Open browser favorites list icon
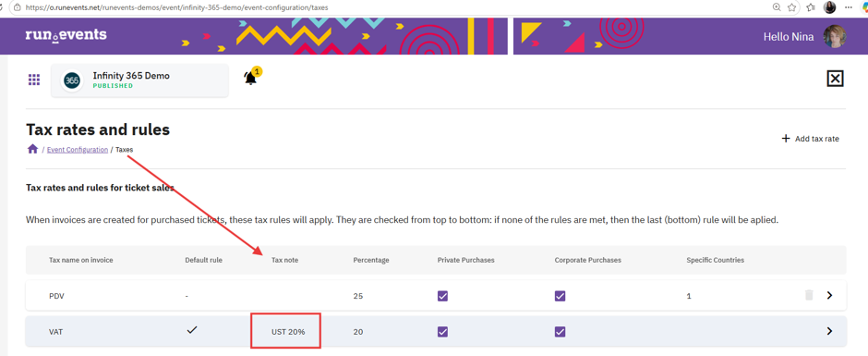 (811, 7)
